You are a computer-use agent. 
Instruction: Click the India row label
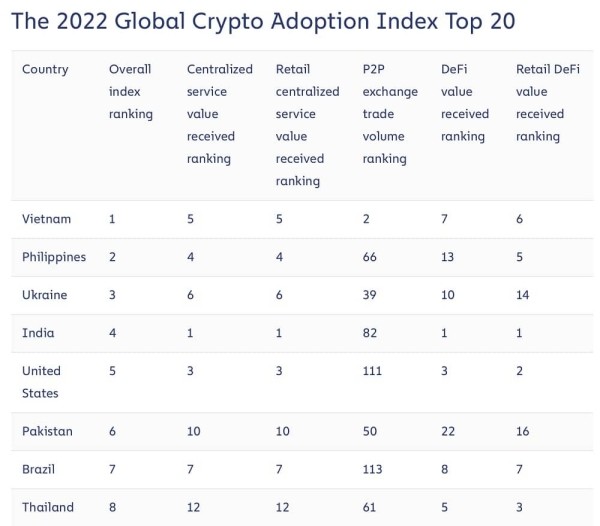click(38, 333)
